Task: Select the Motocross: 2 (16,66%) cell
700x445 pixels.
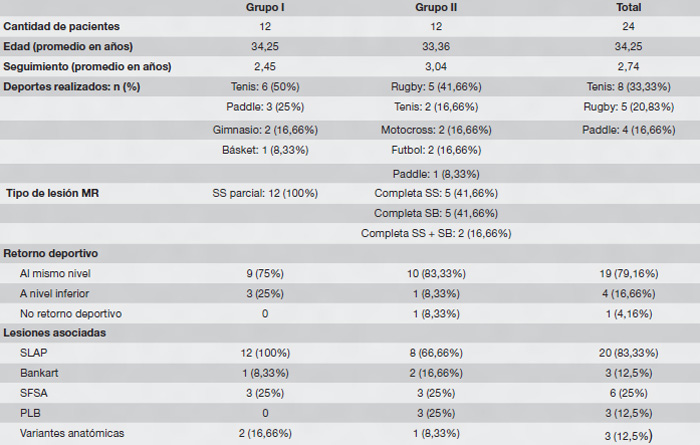Action: (x=436, y=129)
